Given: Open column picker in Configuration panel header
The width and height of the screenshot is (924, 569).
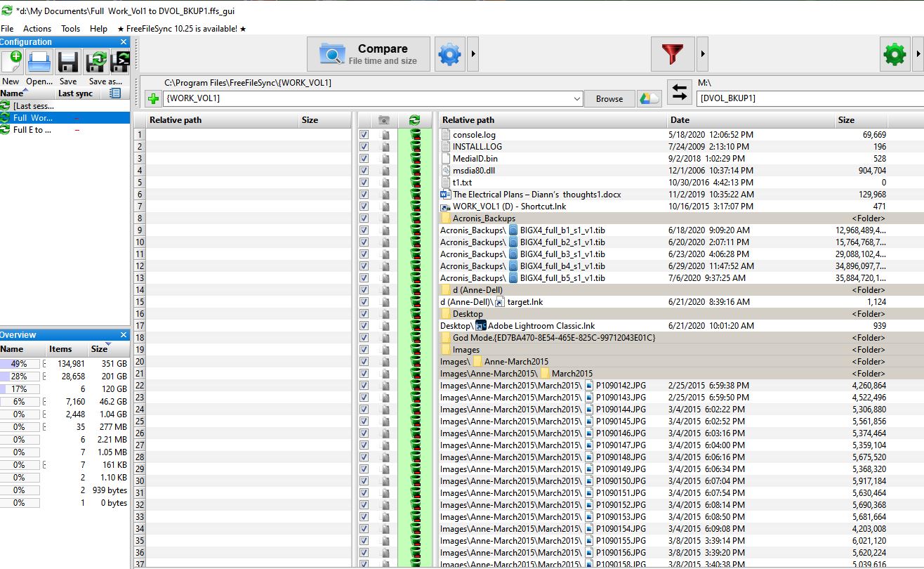Looking at the screenshot, I should coord(115,93).
